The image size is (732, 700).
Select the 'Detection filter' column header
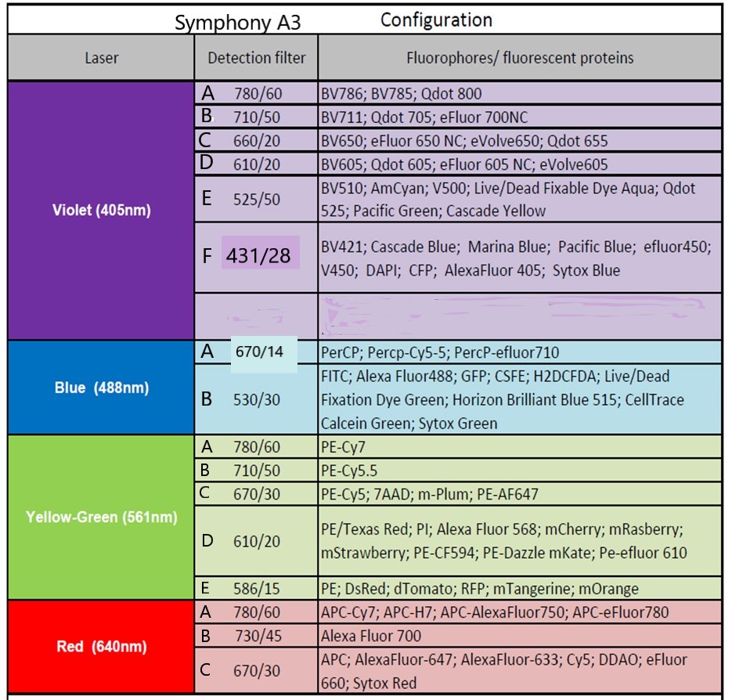coord(256,57)
